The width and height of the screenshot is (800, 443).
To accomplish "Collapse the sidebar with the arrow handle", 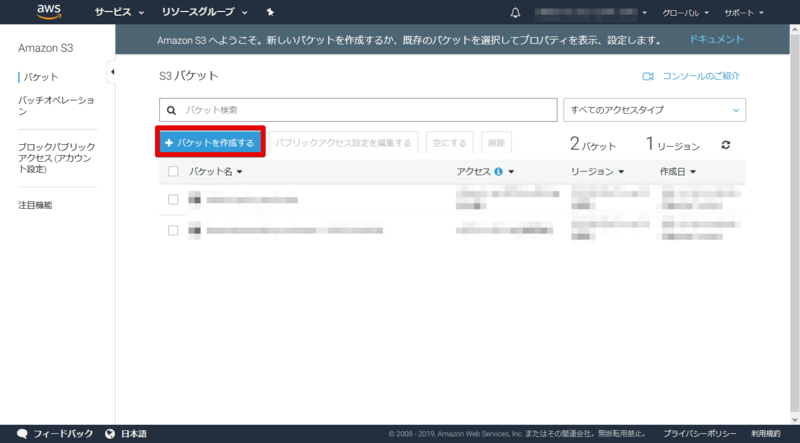I will tap(112, 72).
